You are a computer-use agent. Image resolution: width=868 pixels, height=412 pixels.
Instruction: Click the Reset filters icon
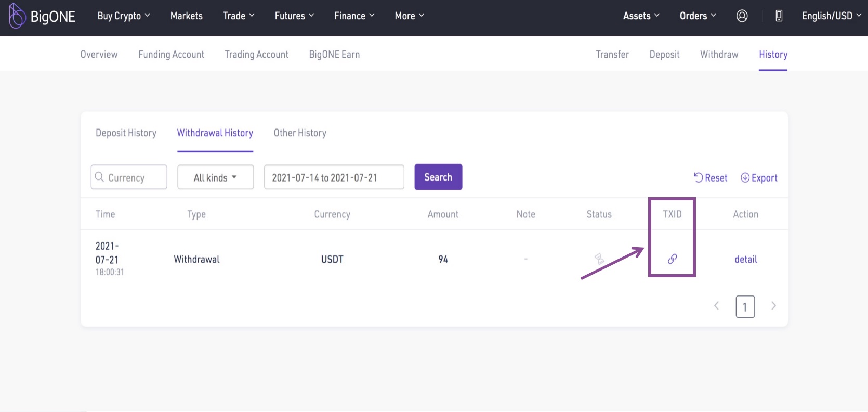(699, 178)
